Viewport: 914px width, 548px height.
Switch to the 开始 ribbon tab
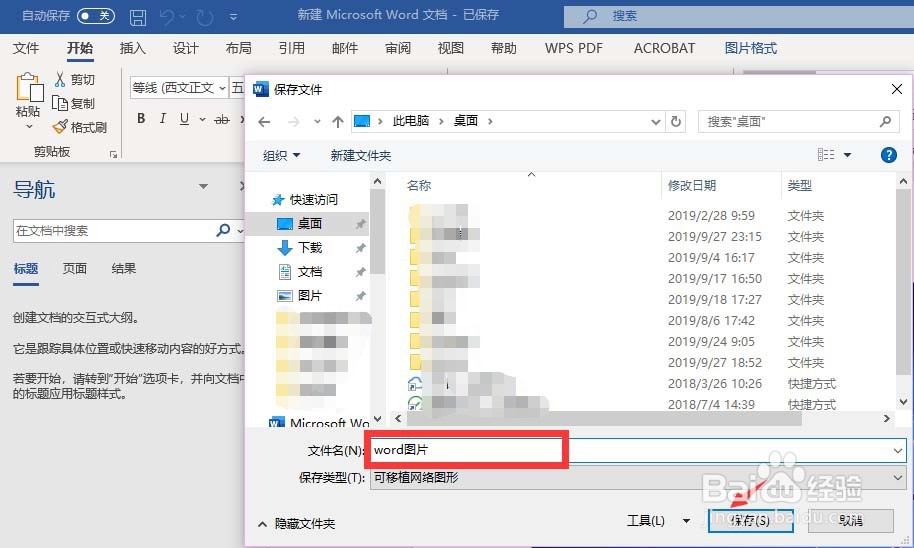[x=80, y=48]
